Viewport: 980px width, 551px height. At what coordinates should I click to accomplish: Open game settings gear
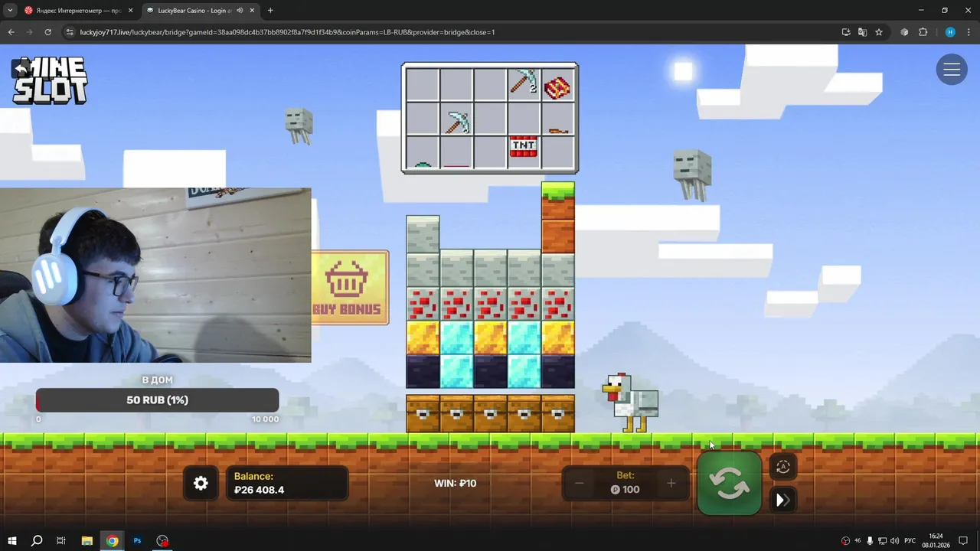(201, 484)
